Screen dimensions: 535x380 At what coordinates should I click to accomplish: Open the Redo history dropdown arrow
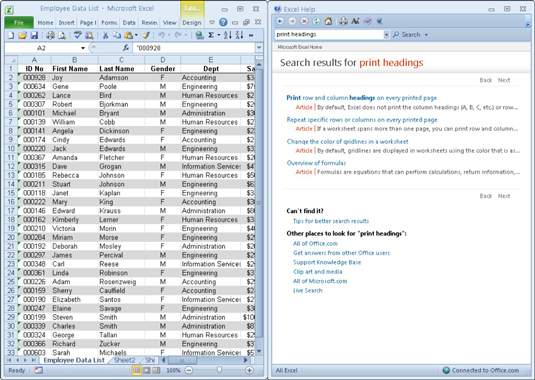coord(186,35)
